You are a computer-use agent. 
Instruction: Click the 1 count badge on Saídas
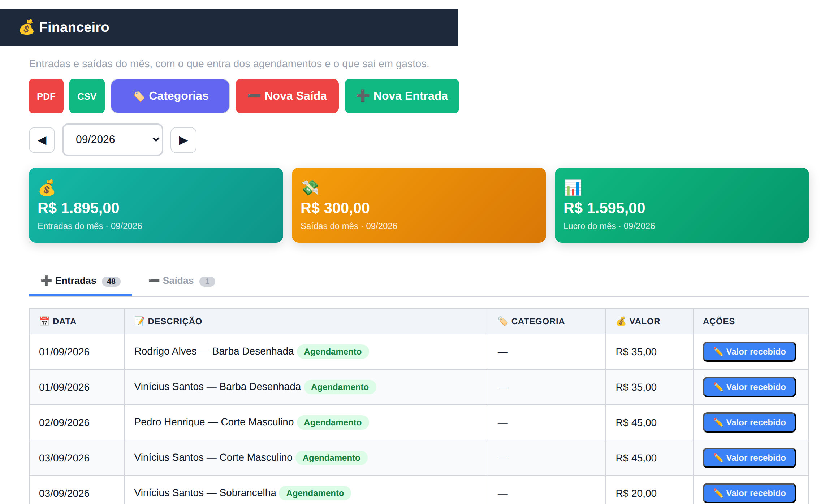pyautogui.click(x=207, y=281)
